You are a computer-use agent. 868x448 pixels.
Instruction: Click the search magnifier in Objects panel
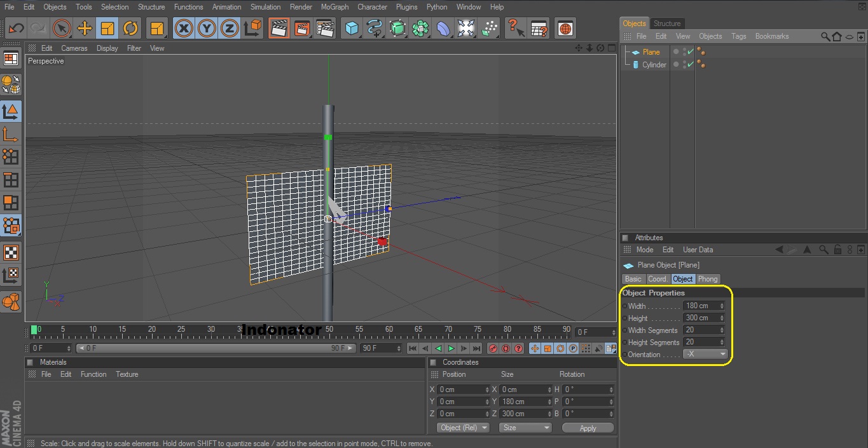click(825, 36)
